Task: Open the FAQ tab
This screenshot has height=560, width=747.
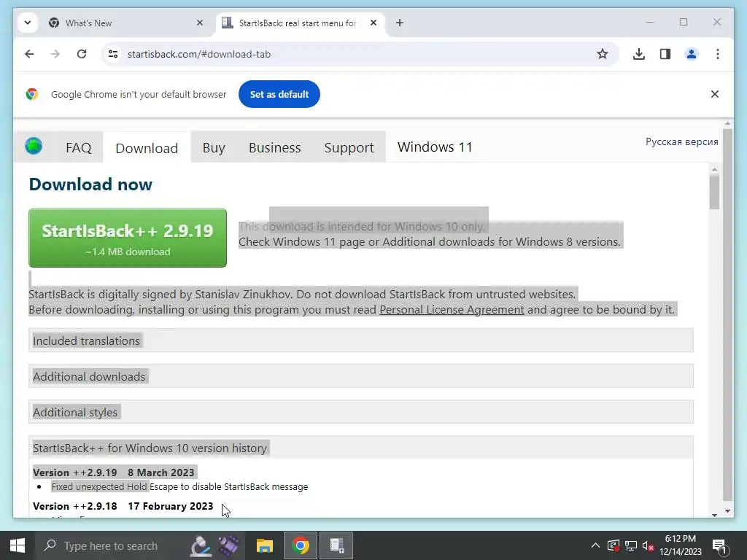Action: 79,147
